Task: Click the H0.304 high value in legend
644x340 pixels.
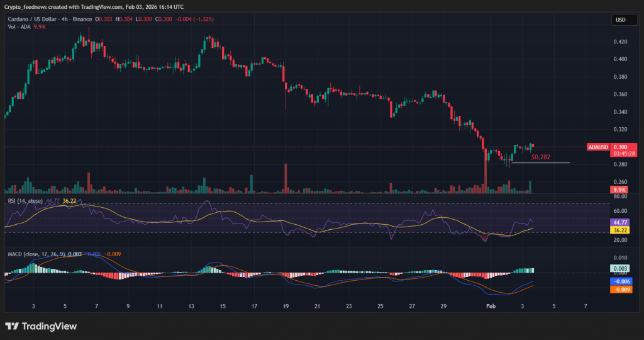Action: (124, 20)
